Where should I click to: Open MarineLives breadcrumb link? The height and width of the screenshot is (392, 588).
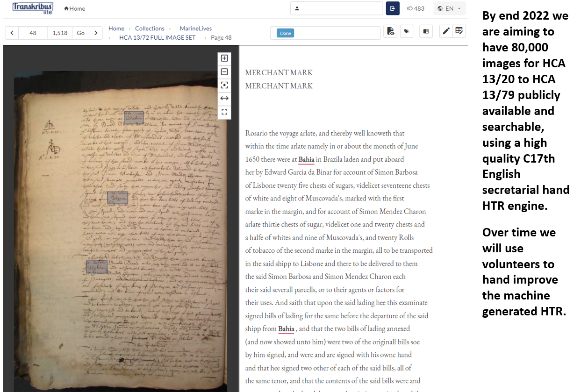point(195,29)
